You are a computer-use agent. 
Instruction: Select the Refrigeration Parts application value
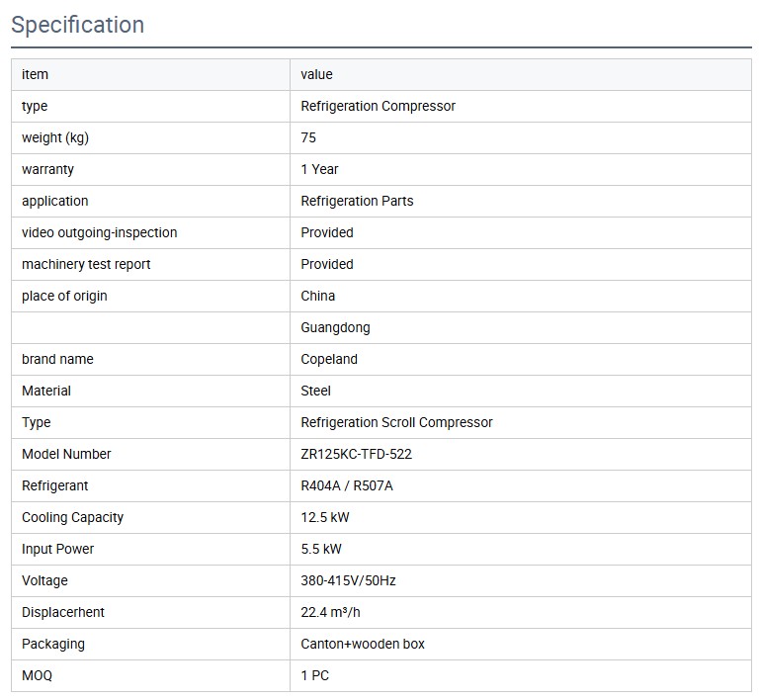pos(357,201)
